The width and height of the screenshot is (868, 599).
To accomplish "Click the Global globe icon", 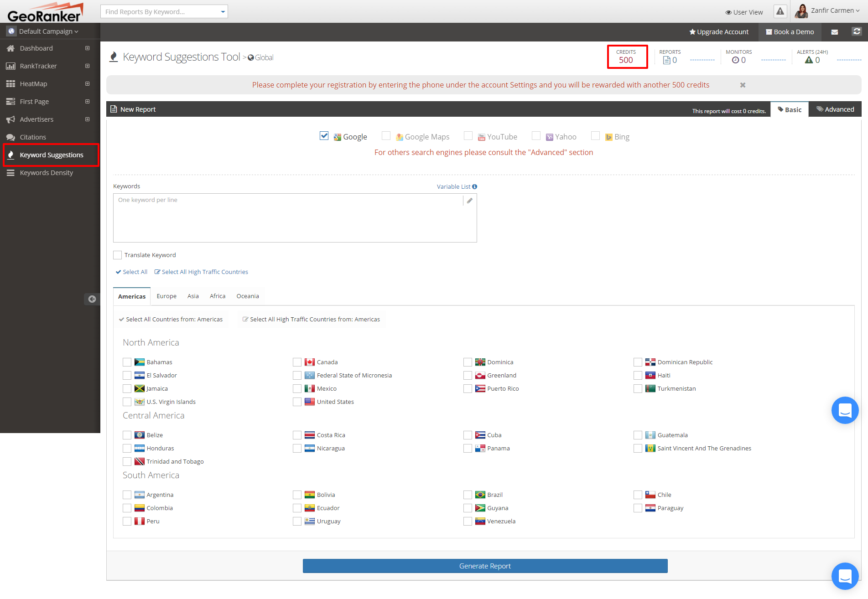I will click(250, 57).
